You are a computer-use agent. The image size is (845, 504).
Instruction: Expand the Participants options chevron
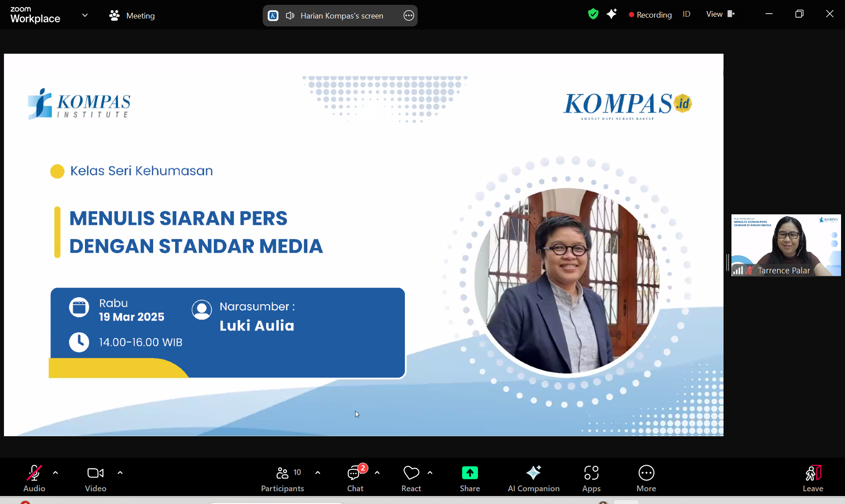pos(318,473)
